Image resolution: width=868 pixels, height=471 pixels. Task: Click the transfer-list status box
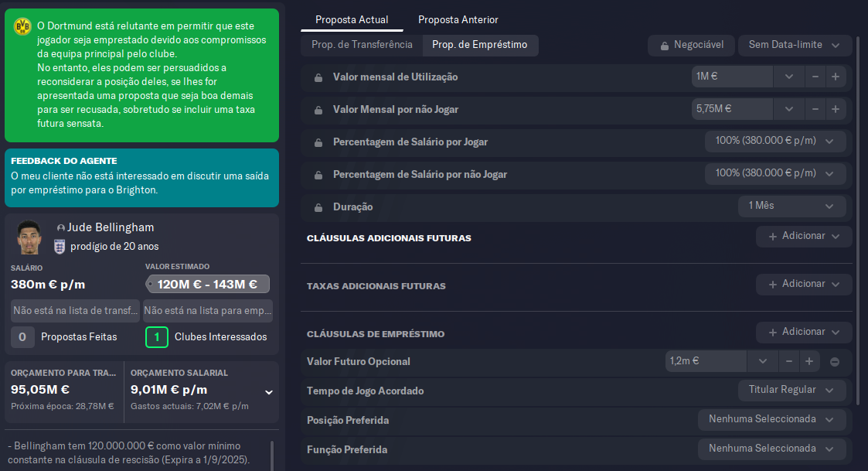pos(75,311)
